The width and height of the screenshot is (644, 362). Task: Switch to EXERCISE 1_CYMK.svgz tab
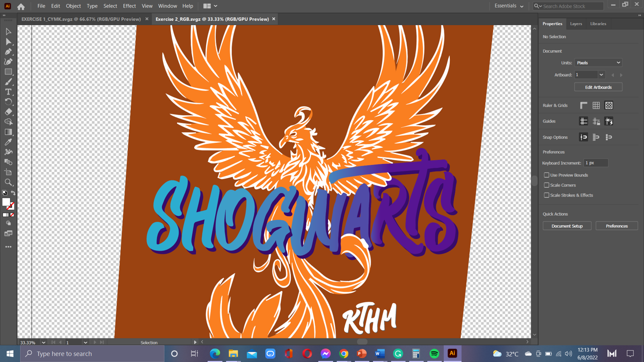point(81,19)
